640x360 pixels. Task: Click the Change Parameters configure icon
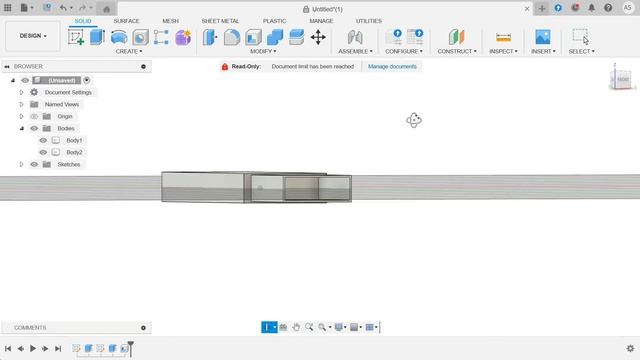(x=394, y=37)
